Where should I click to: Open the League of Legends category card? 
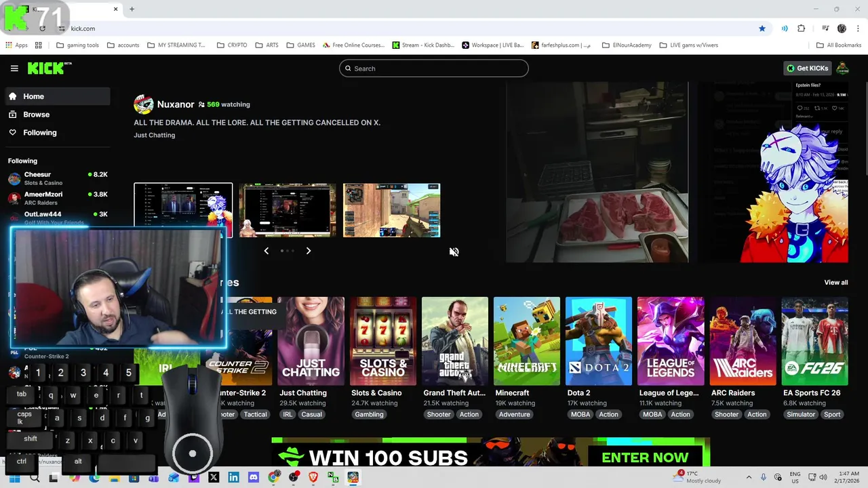(x=671, y=341)
